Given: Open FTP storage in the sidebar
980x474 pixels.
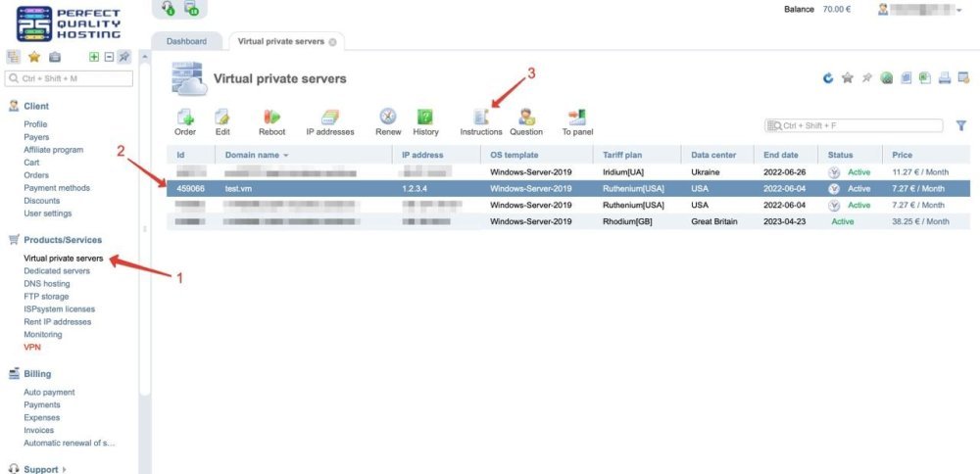Looking at the screenshot, I should point(46,297).
